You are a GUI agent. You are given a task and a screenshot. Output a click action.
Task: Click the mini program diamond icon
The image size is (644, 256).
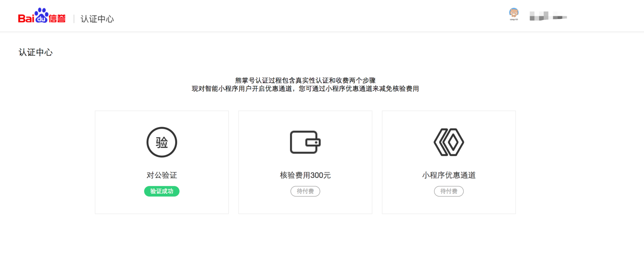[449, 142]
